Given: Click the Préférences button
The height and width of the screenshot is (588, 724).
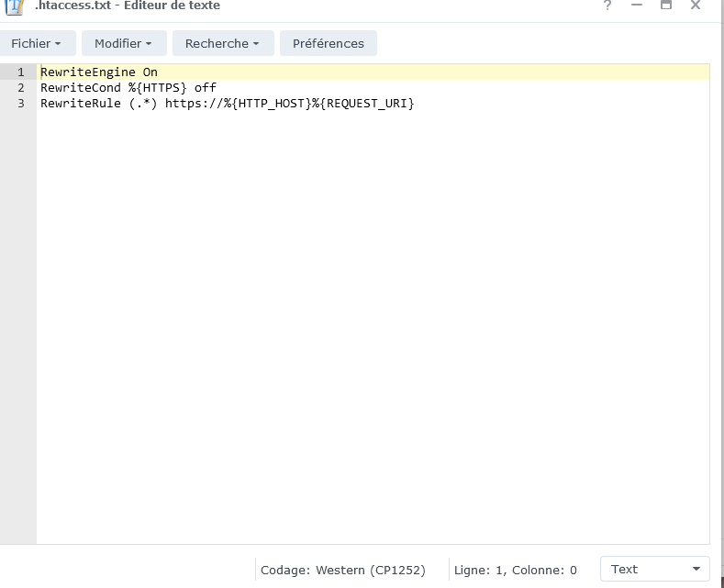Looking at the screenshot, I should 329,43.
